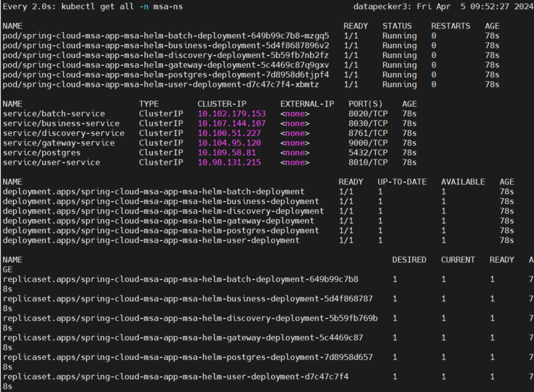This screenshot has width=534, height=392.
Task: Click cluster IP 10.107.144.107
Action: tap(231, 124)
